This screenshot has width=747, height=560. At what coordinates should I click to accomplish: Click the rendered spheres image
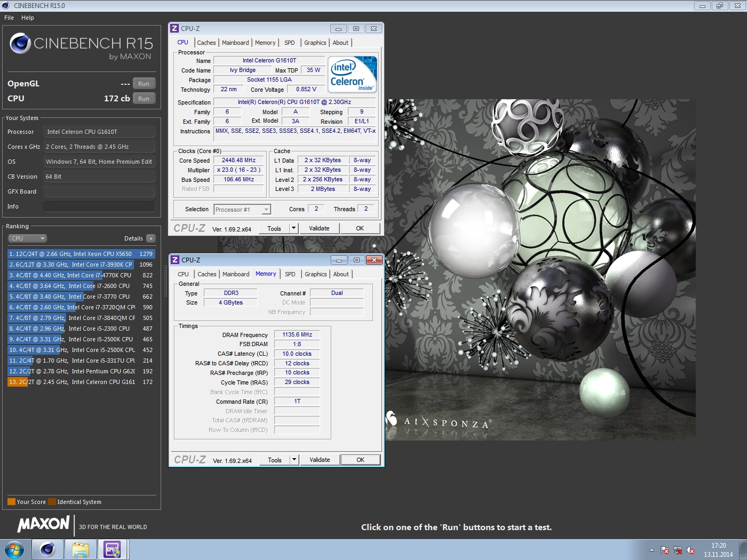541,270
